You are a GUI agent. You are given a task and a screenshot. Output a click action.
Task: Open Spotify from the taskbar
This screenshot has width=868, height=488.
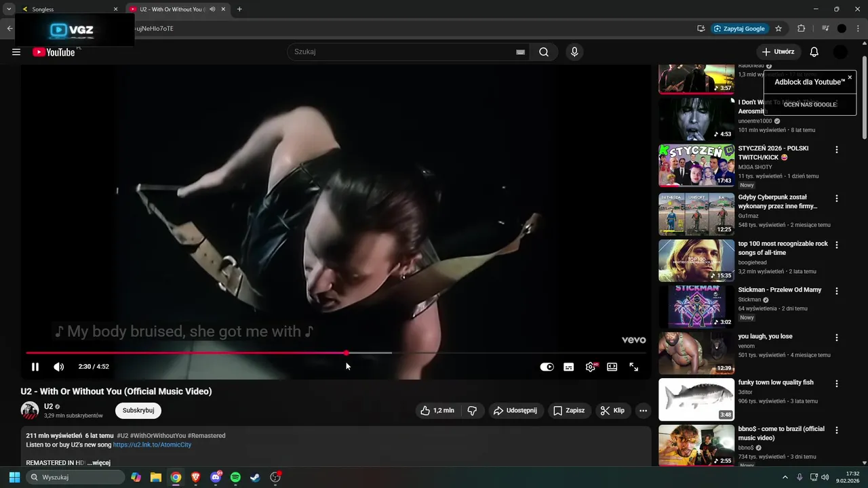click(x=235, y=477)
